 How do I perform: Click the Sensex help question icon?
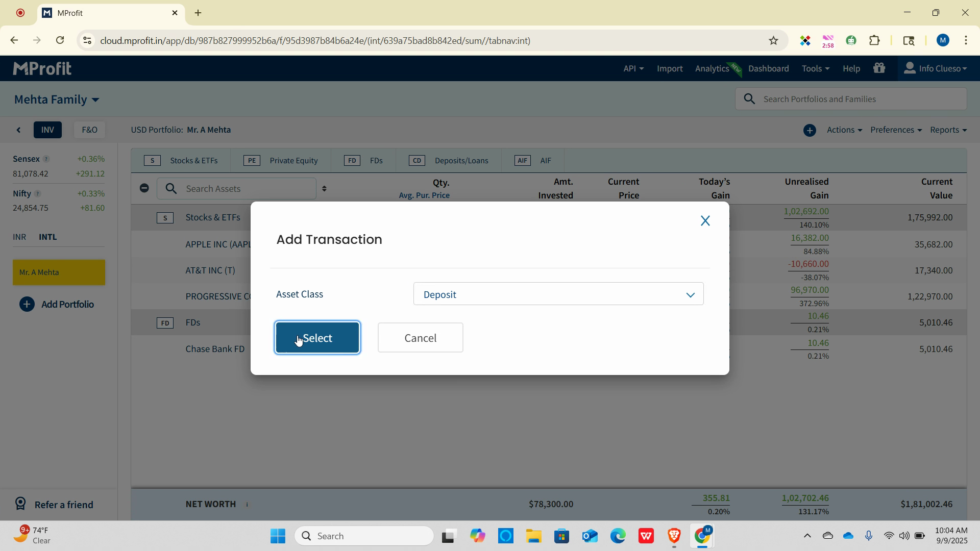click(46, 159)
